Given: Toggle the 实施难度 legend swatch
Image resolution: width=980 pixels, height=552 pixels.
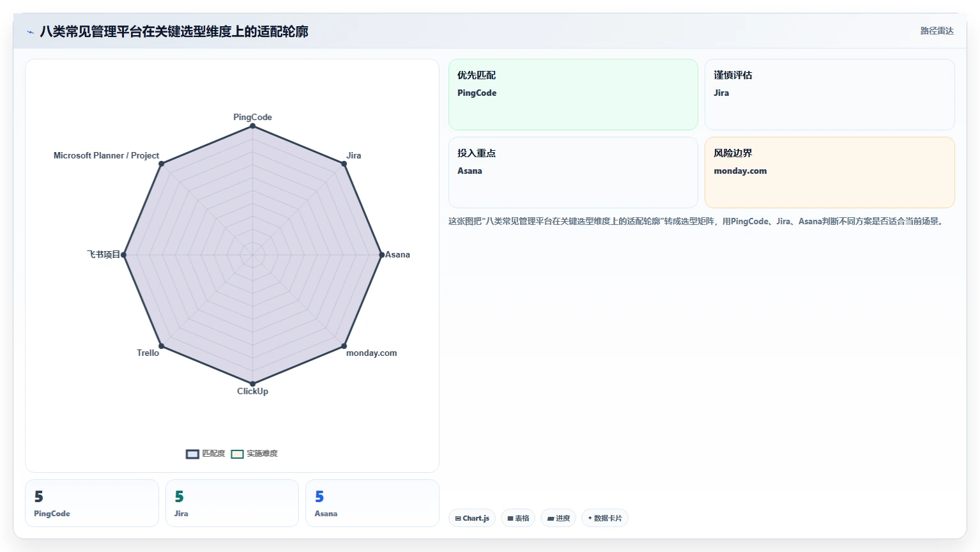Looking at the screenshot, I should click(237, 454).
